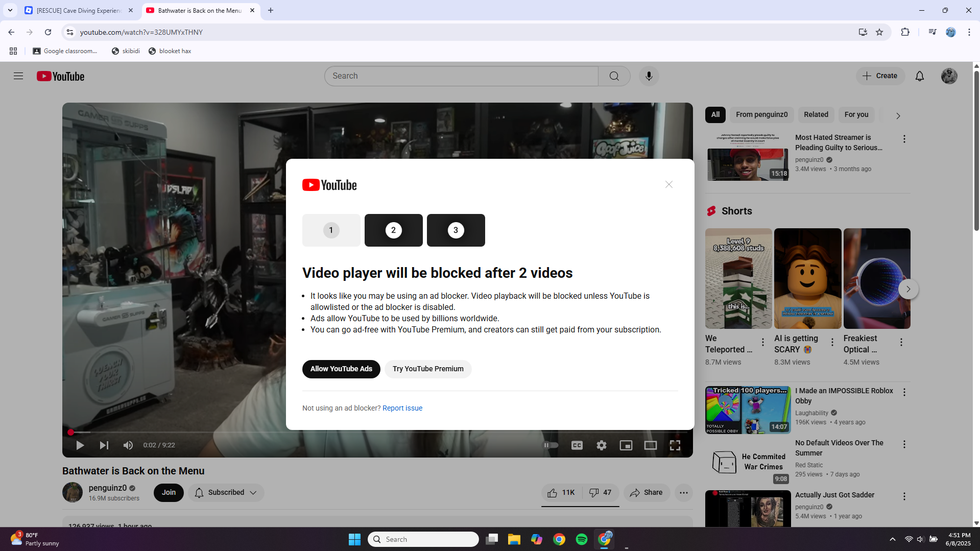Open the YouTube hamburger guide menu
Image resolution: width=980 pixels, height=551 pixels.
coord(18,76)
